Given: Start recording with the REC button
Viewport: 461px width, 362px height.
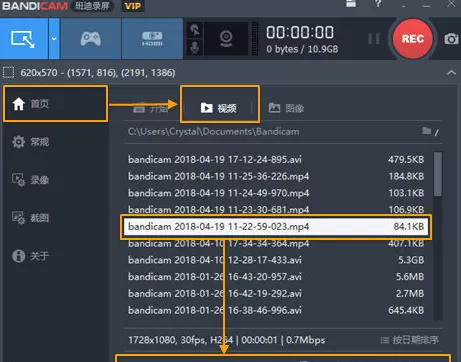Looking at the screenshot, I should tap(413, 39).
